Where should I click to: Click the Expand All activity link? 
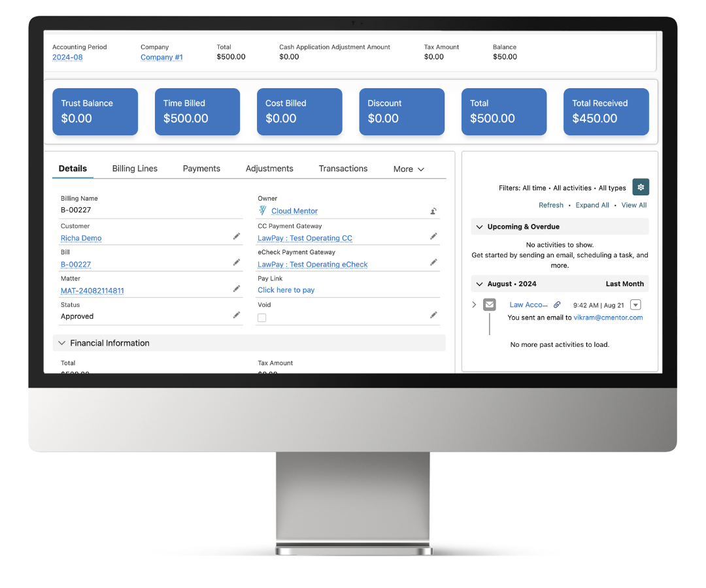tap(592, 204)
